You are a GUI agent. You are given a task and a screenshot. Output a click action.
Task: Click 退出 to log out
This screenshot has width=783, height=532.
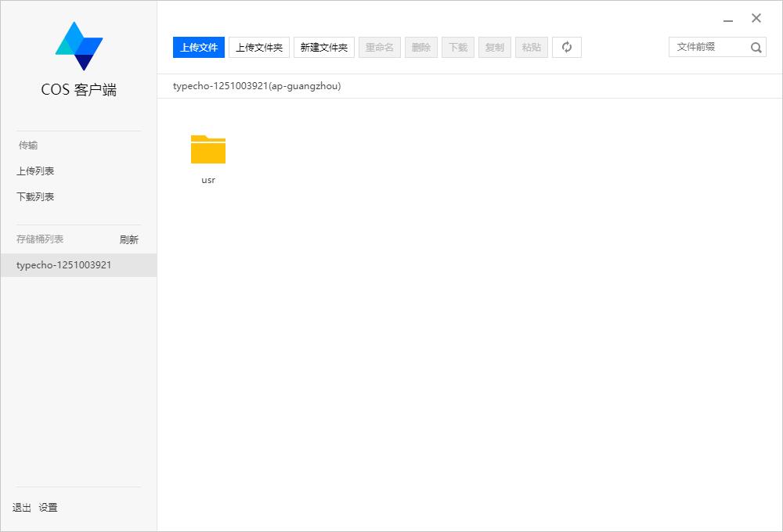22,508
